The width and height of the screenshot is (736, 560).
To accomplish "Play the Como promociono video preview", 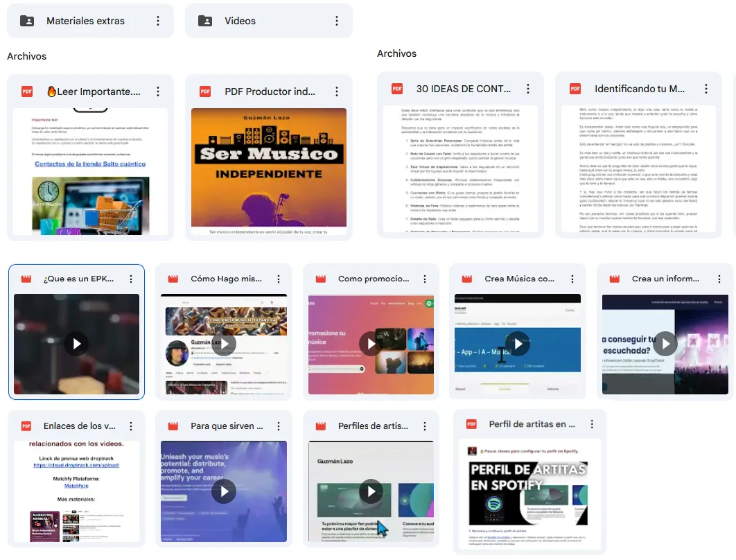I will coord(371,344).
